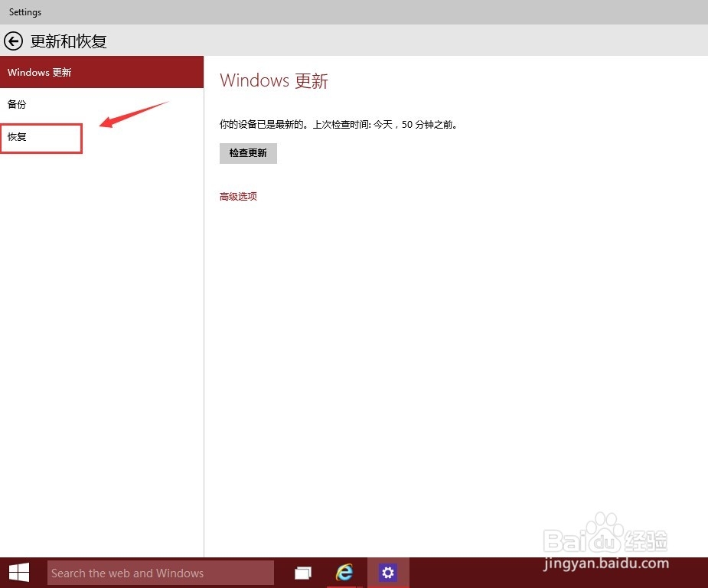
Task: Open the Settings gear in taskbar
Action: click(388, 573)
